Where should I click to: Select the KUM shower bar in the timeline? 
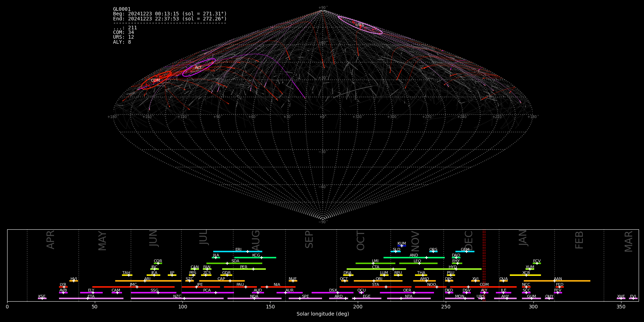(x=402, y=246)
